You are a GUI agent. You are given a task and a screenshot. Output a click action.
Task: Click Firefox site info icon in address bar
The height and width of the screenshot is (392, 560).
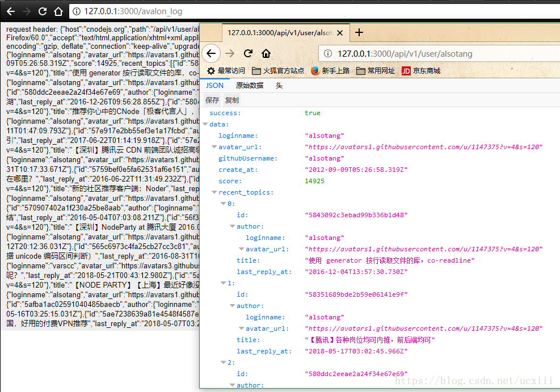pyautogui.click(x=327, y=53)
